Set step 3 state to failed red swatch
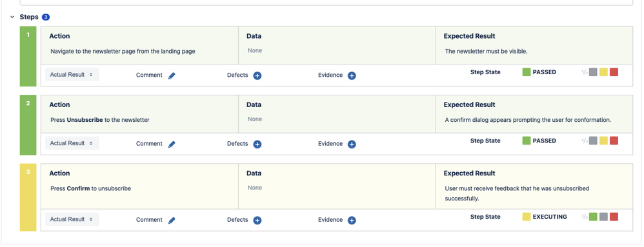This screenshot has width=644, height=247. coord(614,217)
